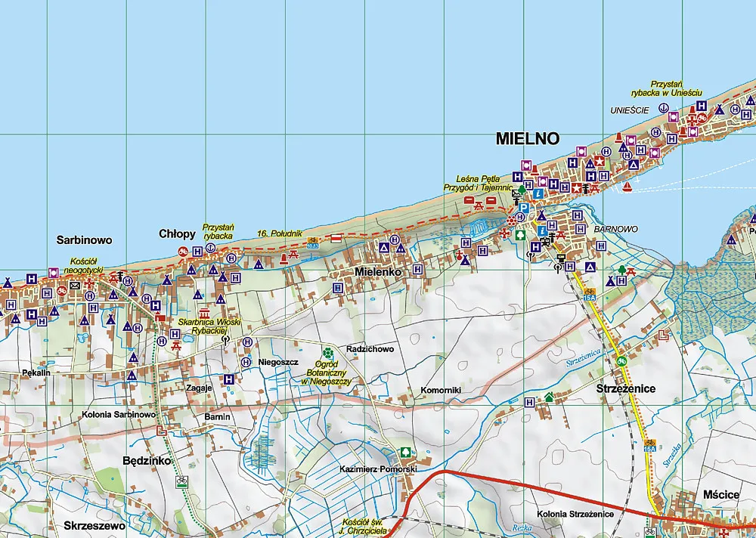Image resolution: width=756 pixels, height=538 pixels.
Task: Click the anchor icon at Przystań rybacka w Unieściu
Action: point(664,109)
